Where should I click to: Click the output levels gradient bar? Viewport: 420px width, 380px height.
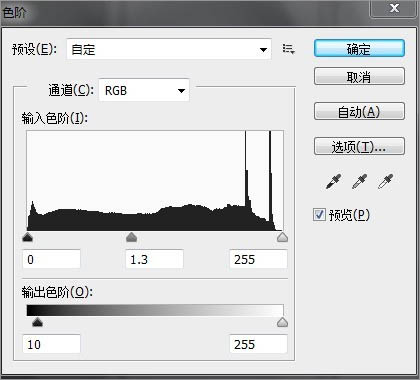[155, 310]
